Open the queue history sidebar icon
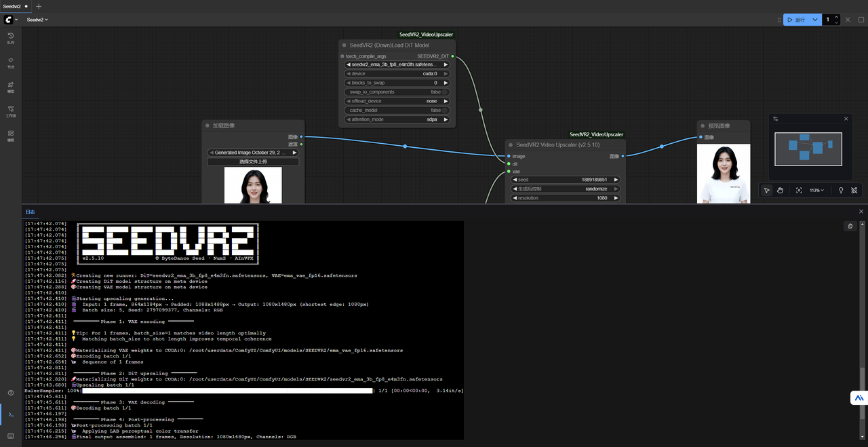This screenshot has height=447, width=868. [x=11, y=38]
